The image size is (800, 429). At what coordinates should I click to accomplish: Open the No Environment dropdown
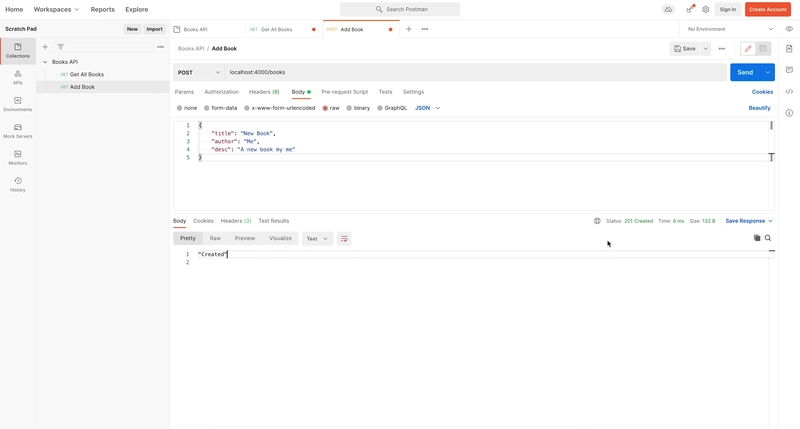730,29
